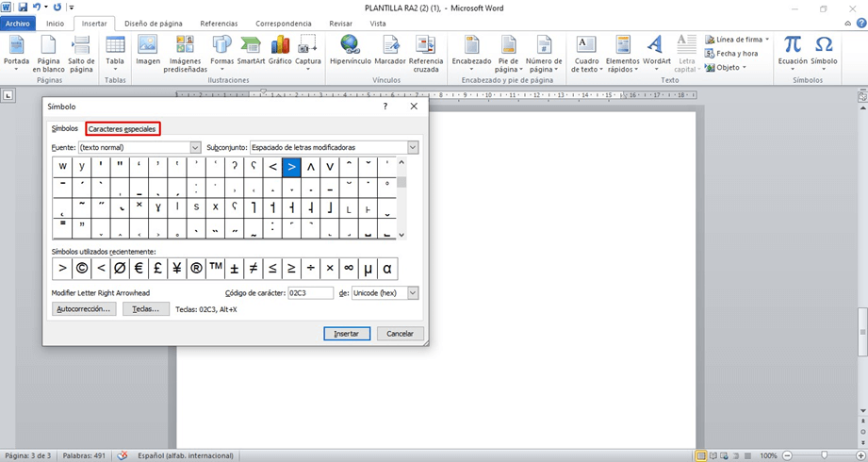The height and width of the screenshot is (462, 868).
Task: Select the Símbolos tab in dialog
Action: tap(65, 128)
